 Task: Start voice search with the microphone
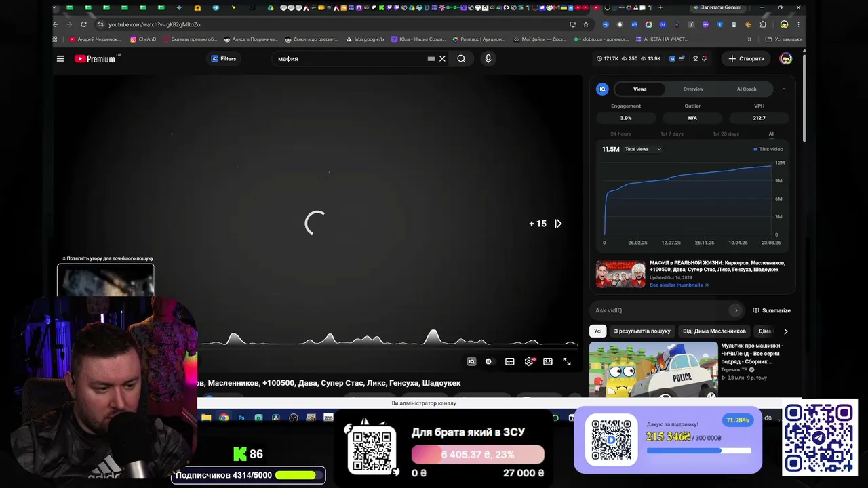[488, 59]
